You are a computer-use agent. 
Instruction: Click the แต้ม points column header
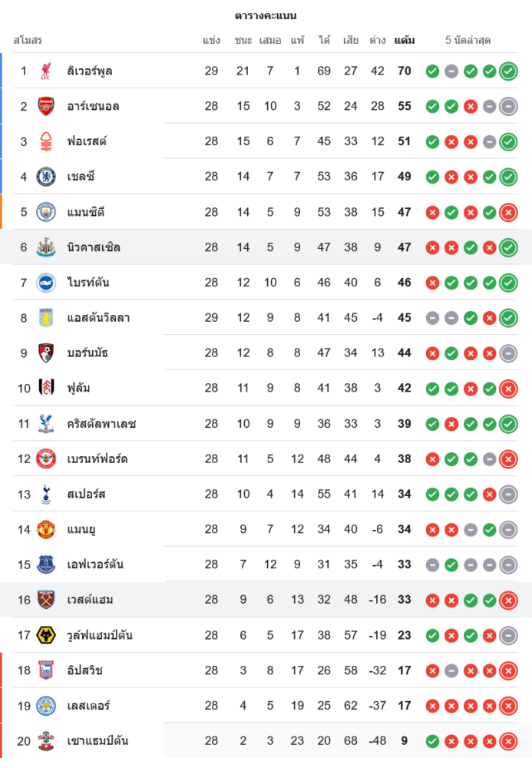pos(405,40)
